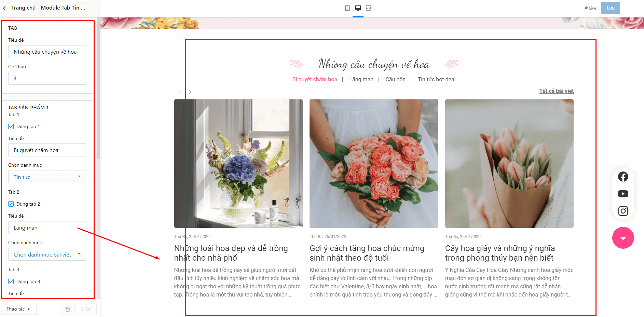Open article Gợi ý cách tặng hoa chúc mừng
Viewport: 644px width, 317px height.
click(367, 253)
